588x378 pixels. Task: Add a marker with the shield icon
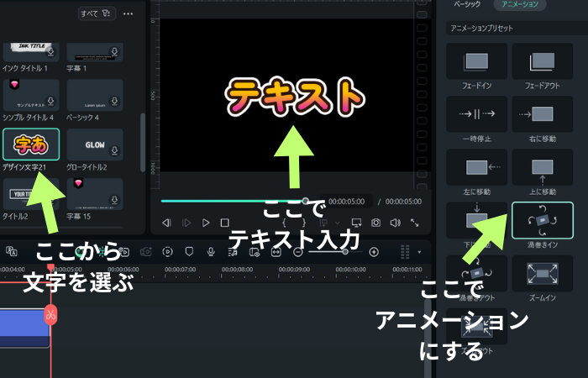tap(189, 251)
